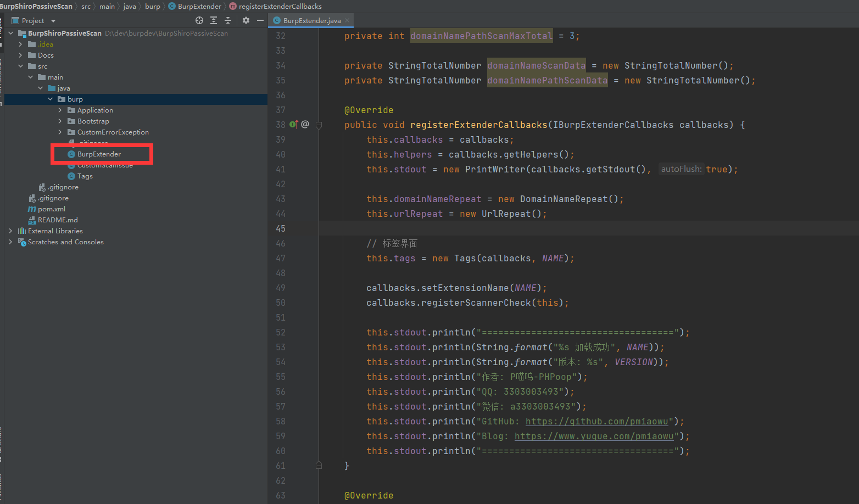Fold registerExtenderCallbacks method at line 38

pyautogui.click(x=319, y=125)
